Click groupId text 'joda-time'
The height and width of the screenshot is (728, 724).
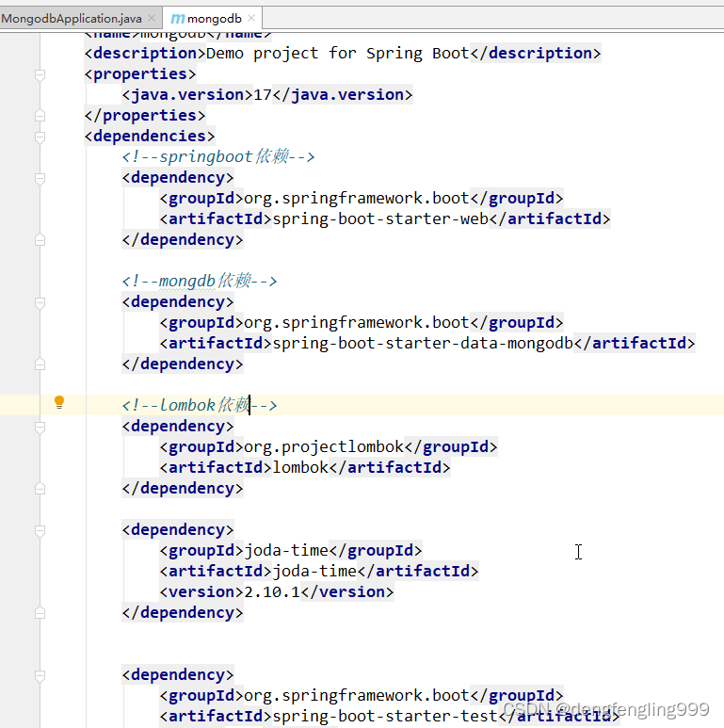(x=286, y=551)
